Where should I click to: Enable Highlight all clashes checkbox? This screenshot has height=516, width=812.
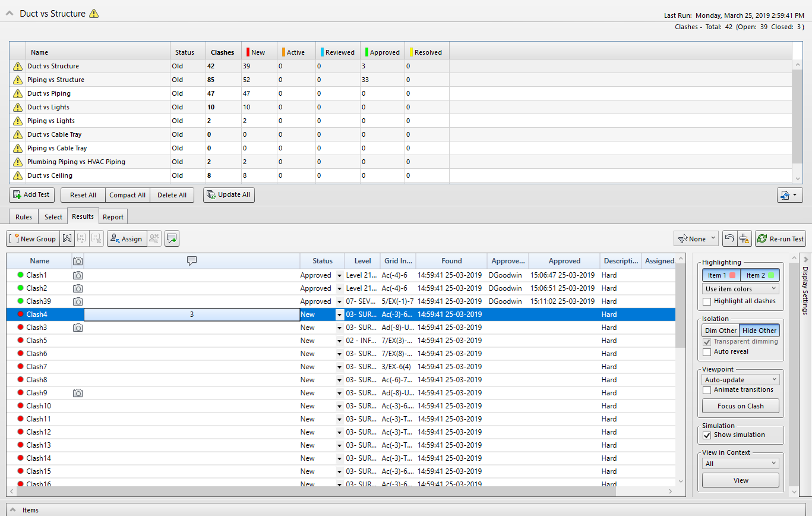(x=707, y=301)
